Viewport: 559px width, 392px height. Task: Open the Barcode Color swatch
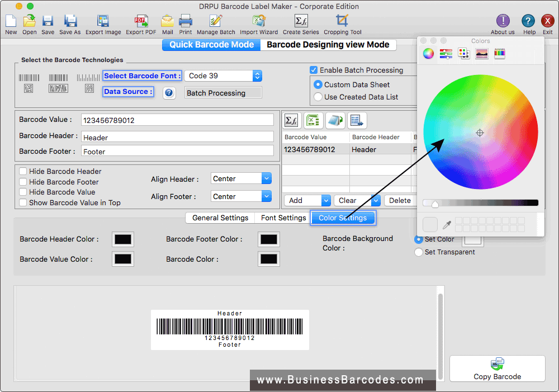click(x=269, y=259)
